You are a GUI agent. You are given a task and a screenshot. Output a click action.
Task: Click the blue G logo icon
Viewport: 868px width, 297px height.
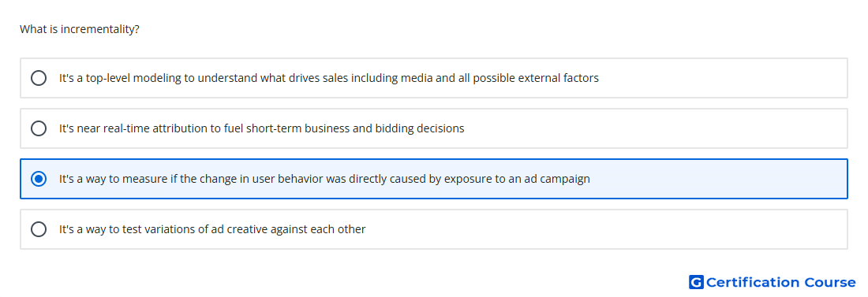[696, 282]
